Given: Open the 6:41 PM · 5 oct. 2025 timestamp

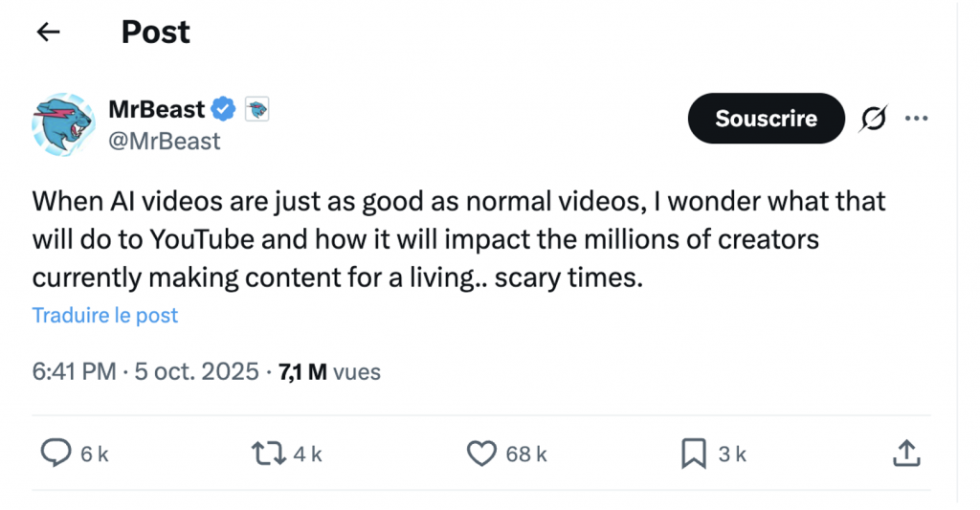Looking at the screenshot, I should point(145,371).
